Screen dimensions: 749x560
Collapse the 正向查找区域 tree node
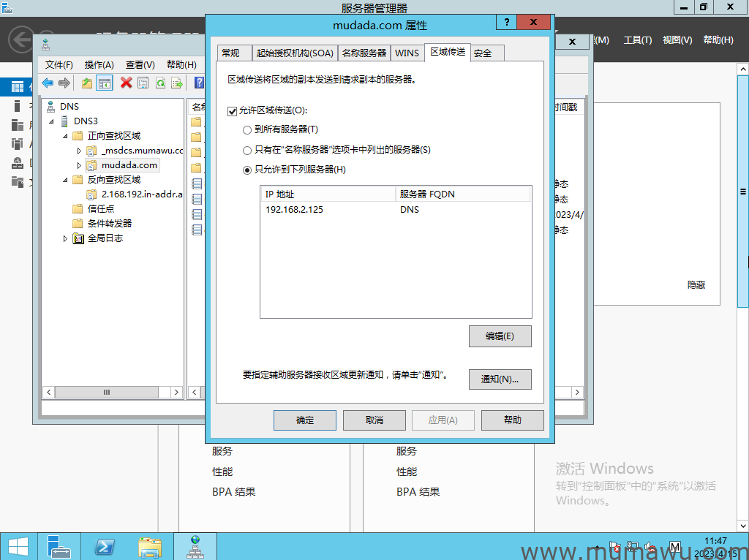click(65, 136)
